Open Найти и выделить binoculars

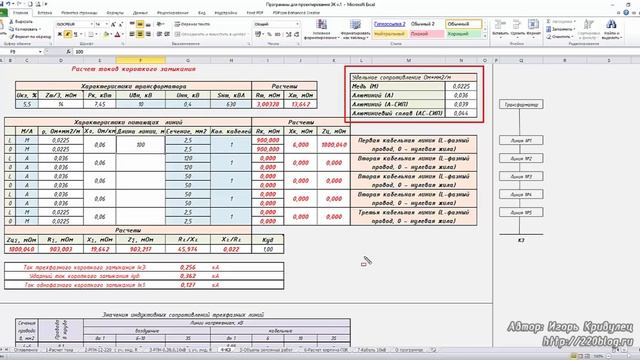click(611, 29)
